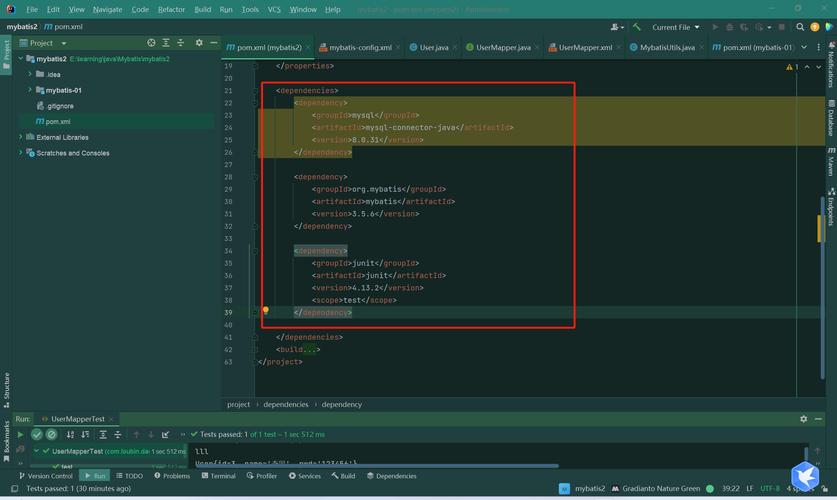837x500 pixels.
Task: Hide the Project panel with the minus icon
Action: (x=214, y=43)
